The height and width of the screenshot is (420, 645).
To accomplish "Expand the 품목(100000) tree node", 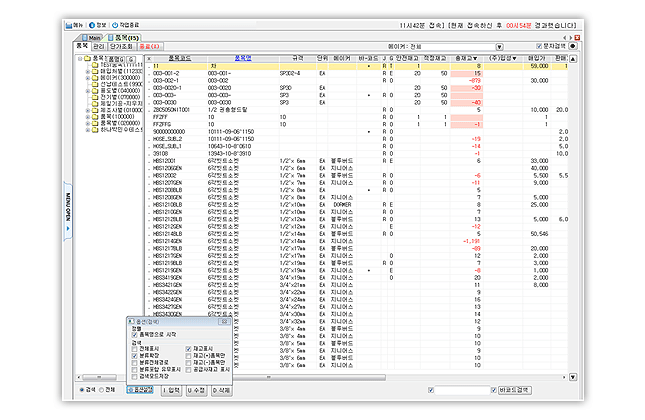I will click(x=87, y=117).
